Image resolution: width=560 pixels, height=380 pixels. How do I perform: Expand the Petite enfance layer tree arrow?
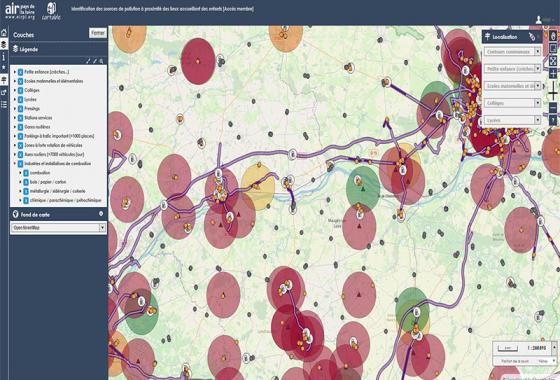[15, 72]
